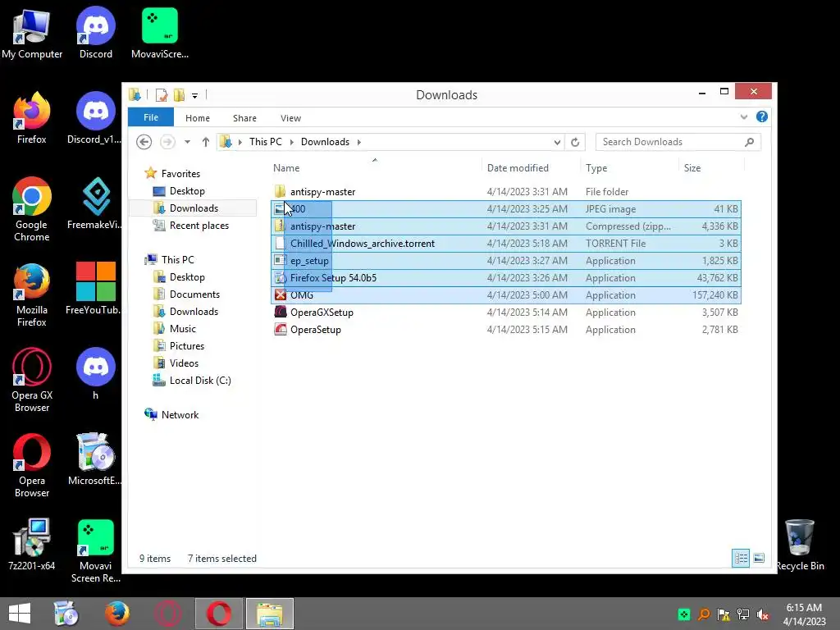840x630 pixels.
Task: Sort by the Type column header
Action: click(x=629, y=167)
